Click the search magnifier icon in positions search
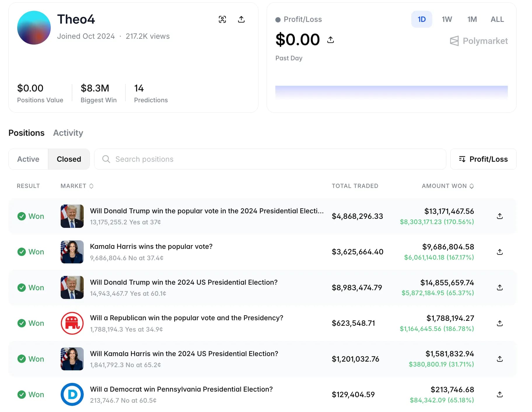532x412 pixels. 106,159
